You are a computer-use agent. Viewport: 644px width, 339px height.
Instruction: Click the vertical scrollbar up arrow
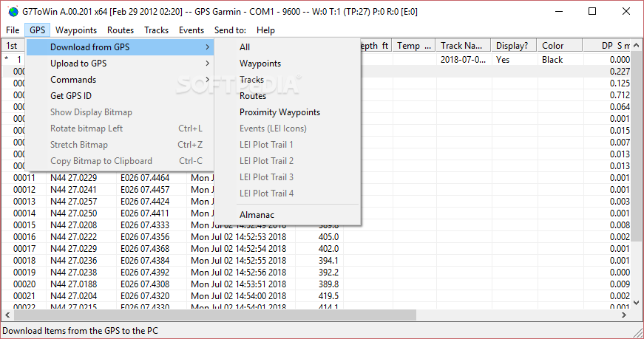click(x=636, y=45)
